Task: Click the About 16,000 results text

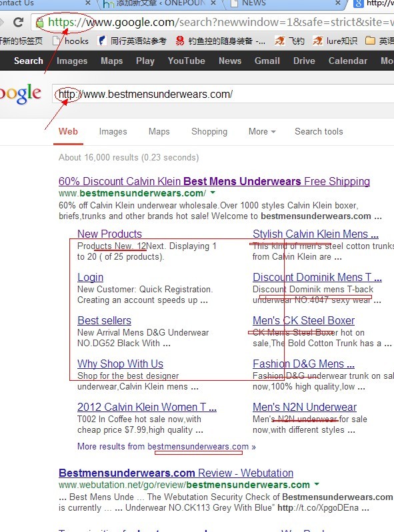Action: (x=129, y=157)
